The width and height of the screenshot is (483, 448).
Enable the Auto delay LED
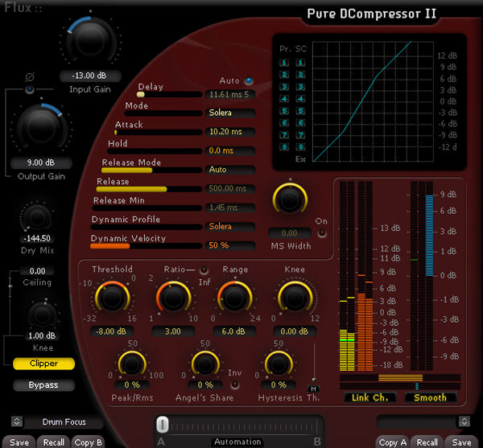249,81
